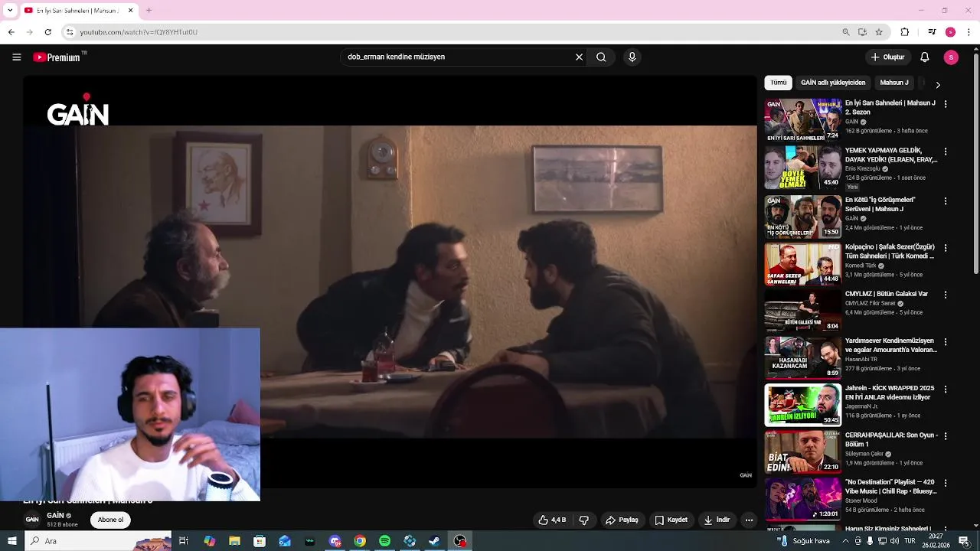The width and height of the screenshot is (980, 551).
Task: Start voice search with microphone icon
Action: [x=632, y=57]
